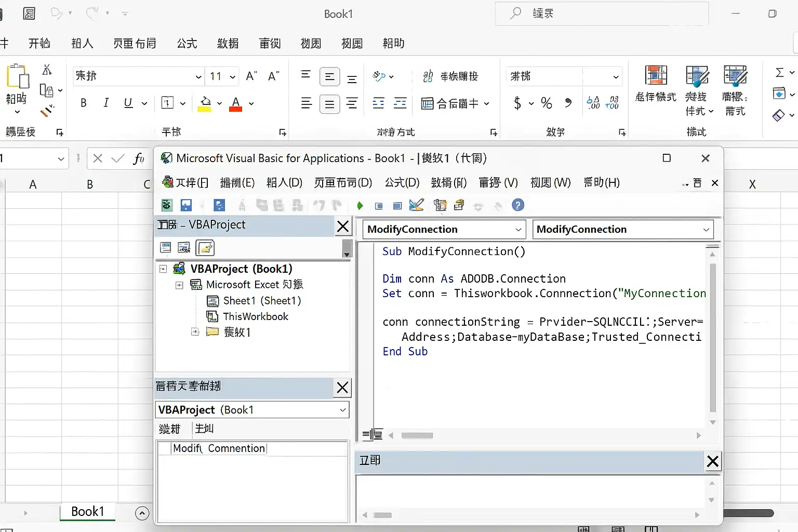798x532 pixels.
Task: Toggle design mode ruler-pencil icon
Action: [x=417, y=205]
